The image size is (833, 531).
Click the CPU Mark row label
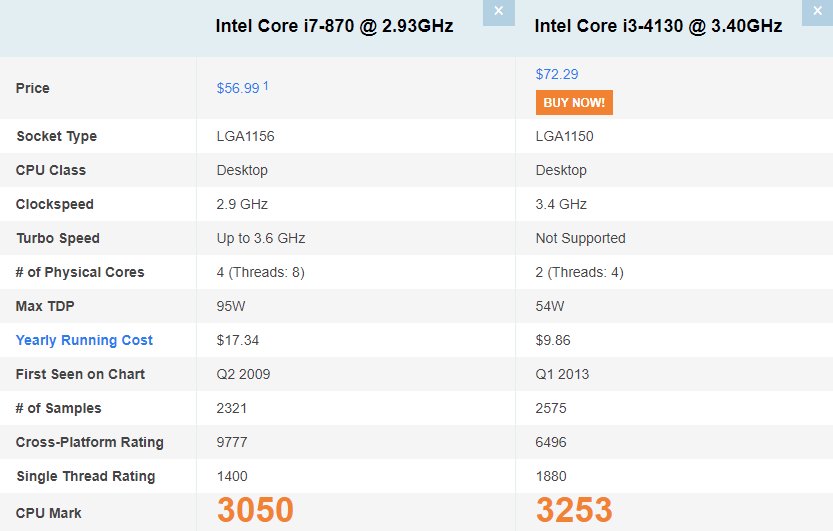tap(48, 513)
